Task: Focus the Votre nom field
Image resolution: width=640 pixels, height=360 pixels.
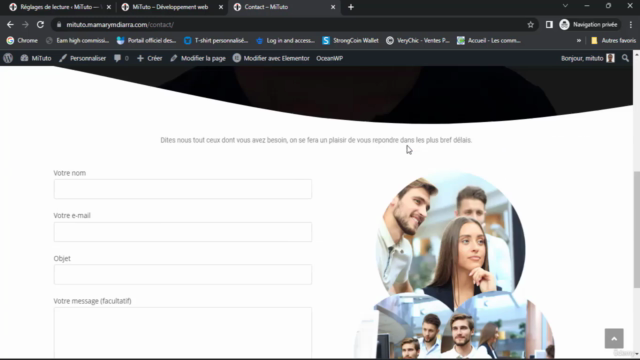Action: [x=183, y=189]
